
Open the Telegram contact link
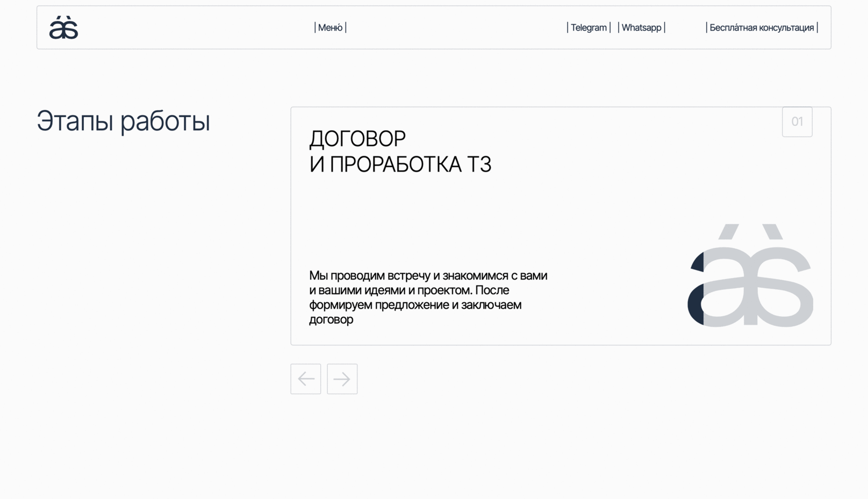589,28
